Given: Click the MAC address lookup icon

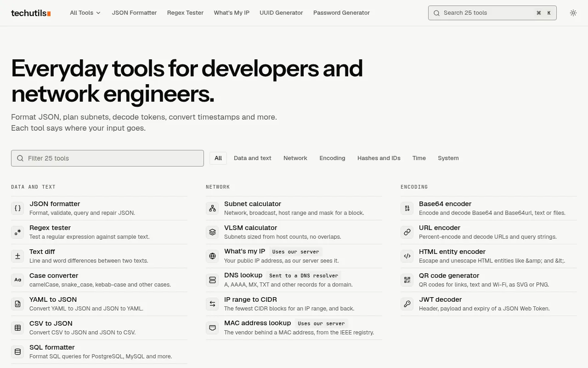Looking at the screenshot, I should pyautogui.click(x=212, y=328).
